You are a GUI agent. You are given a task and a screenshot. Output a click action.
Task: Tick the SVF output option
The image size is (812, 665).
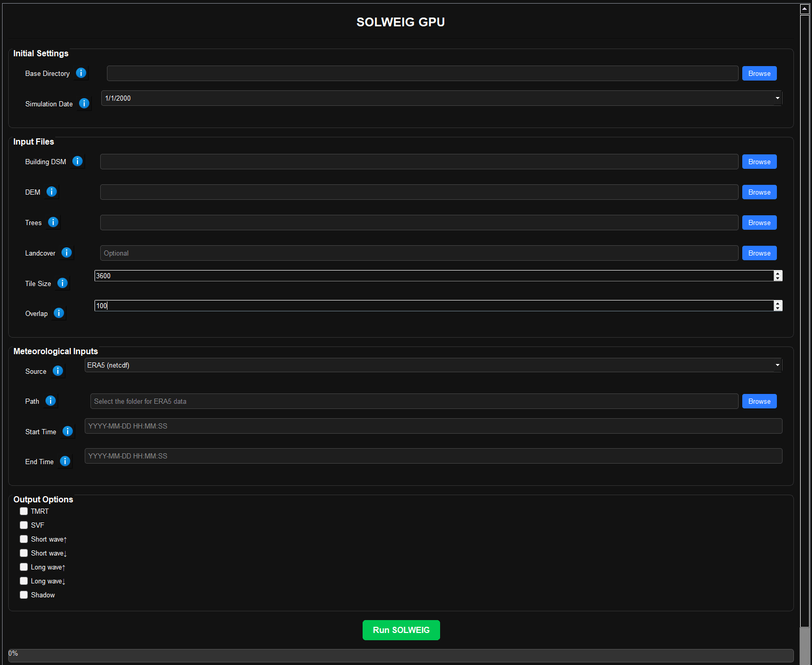pyautogui.click(x=24, y=525)
